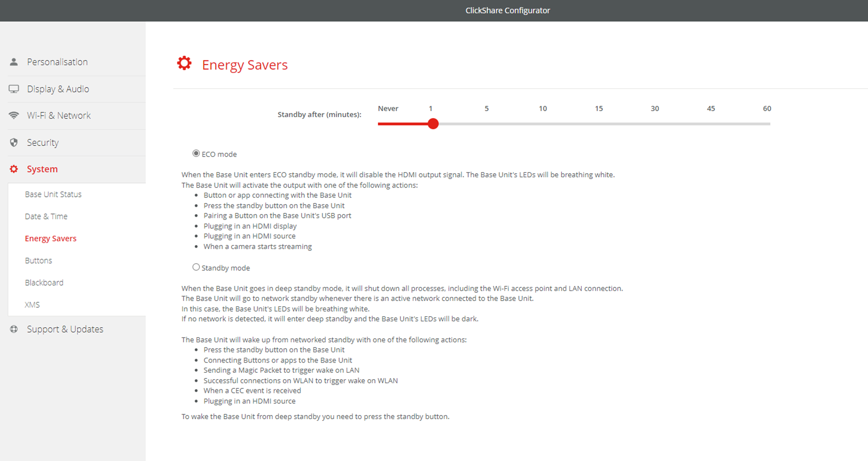Select the ECO mode radio button
Viewport: 868px width, 461px height.
tap(196, 154)
